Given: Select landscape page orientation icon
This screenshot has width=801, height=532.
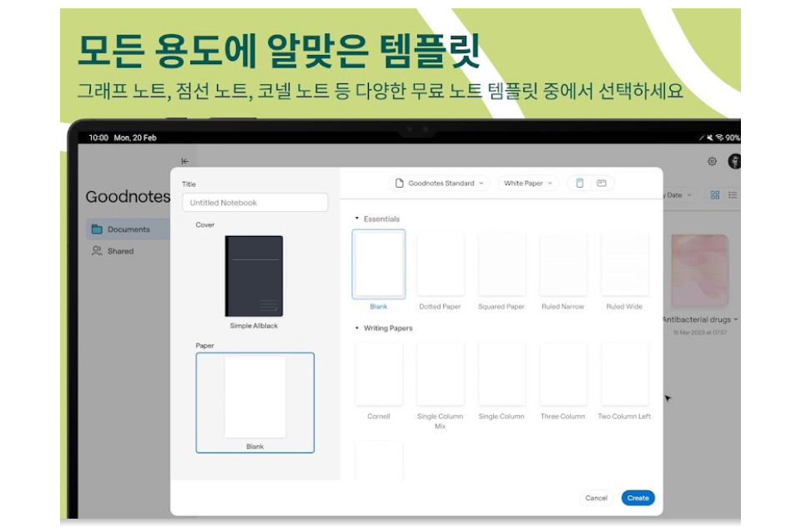Looking at the screenshot, I should [x=602, y=183].
